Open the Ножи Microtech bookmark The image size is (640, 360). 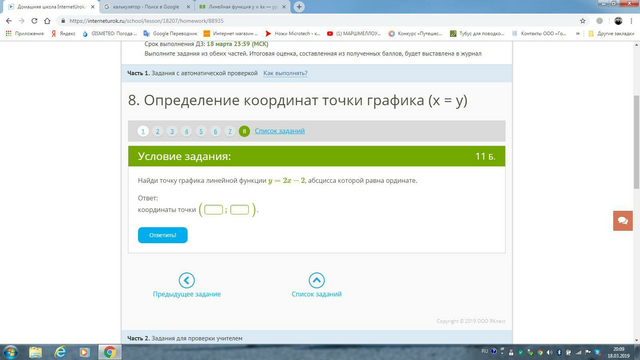click(293, 33)
